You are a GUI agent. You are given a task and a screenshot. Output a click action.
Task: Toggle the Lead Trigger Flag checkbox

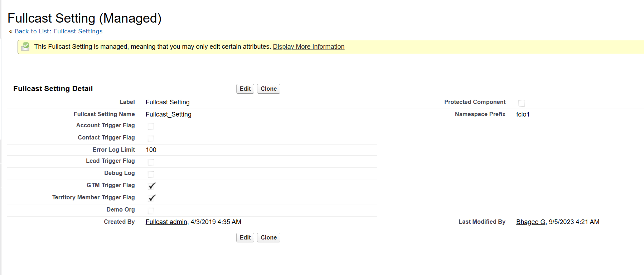151,162
